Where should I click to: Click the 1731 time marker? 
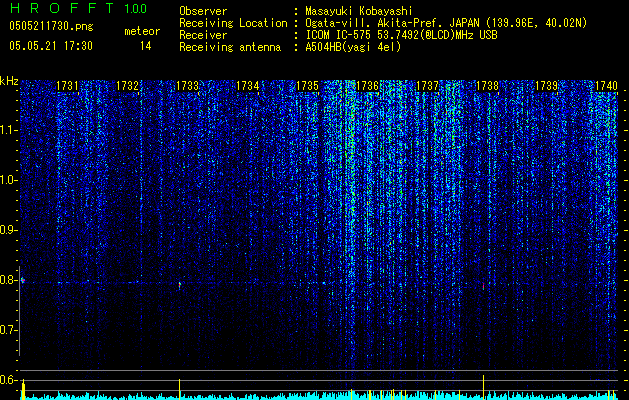click(67, 86)
